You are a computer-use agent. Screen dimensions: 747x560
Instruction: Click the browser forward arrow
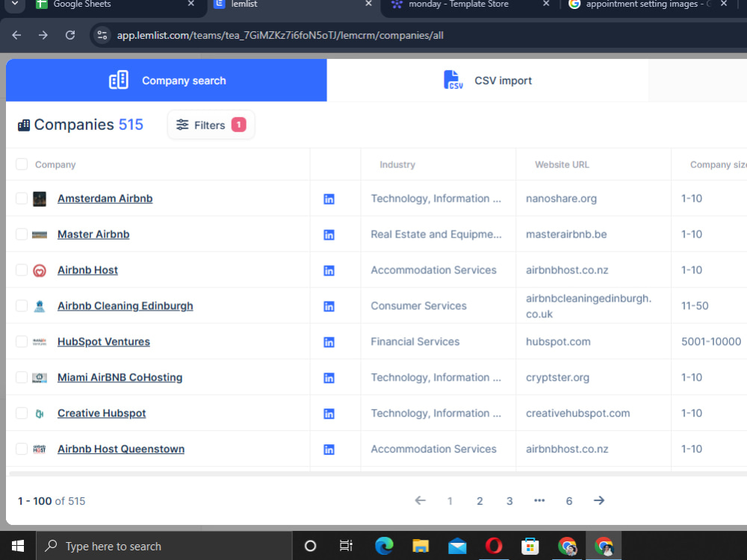43,35
